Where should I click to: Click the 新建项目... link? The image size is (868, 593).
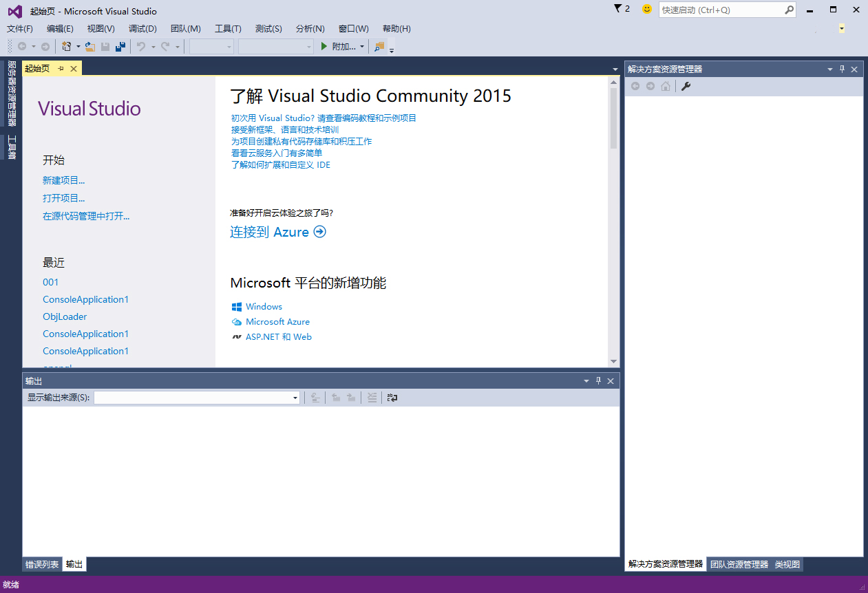pos(64,180)
